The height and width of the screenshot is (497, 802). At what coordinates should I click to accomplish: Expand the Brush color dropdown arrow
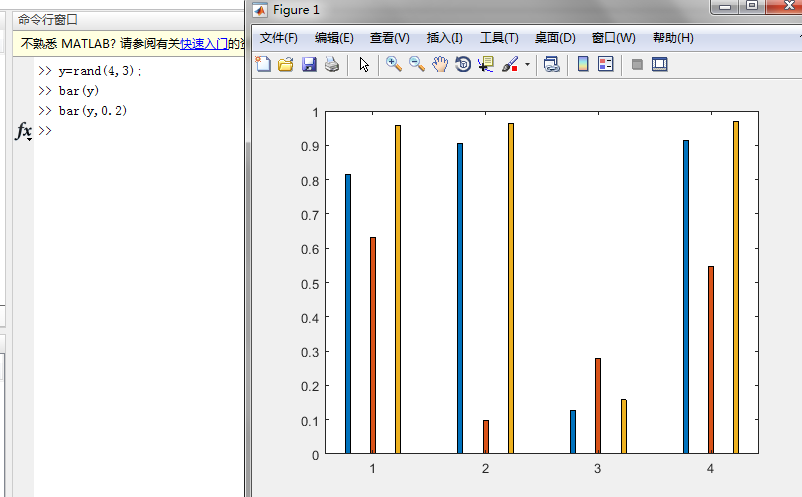[527, 64]
